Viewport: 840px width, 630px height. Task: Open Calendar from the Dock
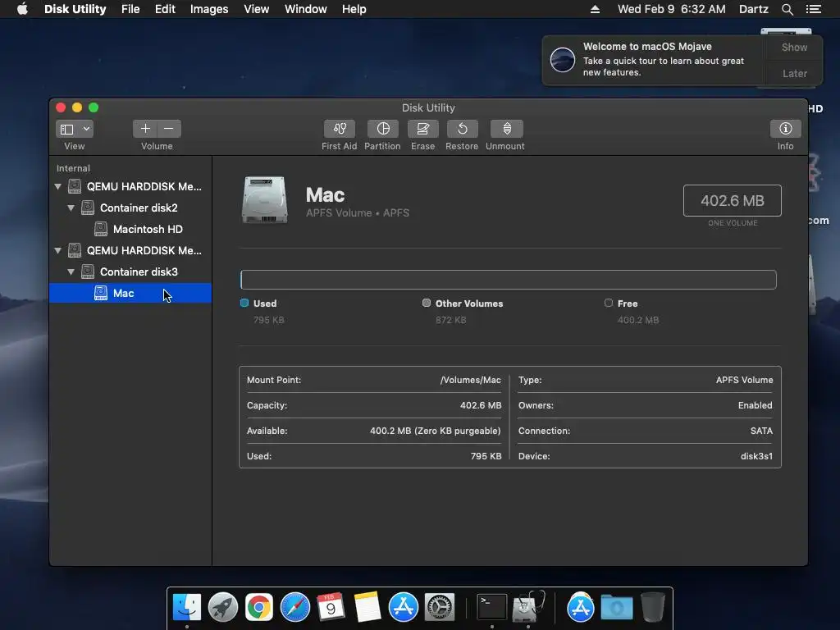[331, 608]
